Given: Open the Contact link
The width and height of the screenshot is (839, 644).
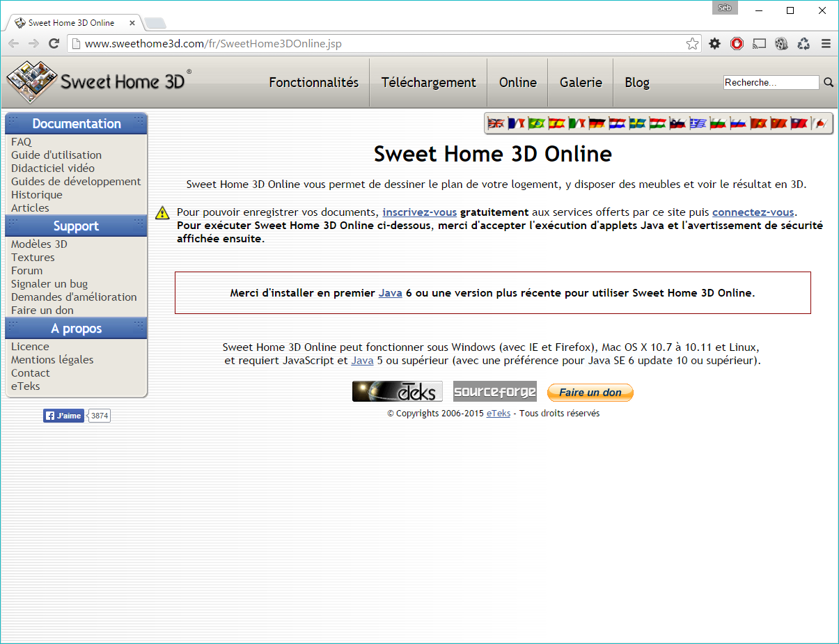Looking at the screenshot, I should 31,373.
